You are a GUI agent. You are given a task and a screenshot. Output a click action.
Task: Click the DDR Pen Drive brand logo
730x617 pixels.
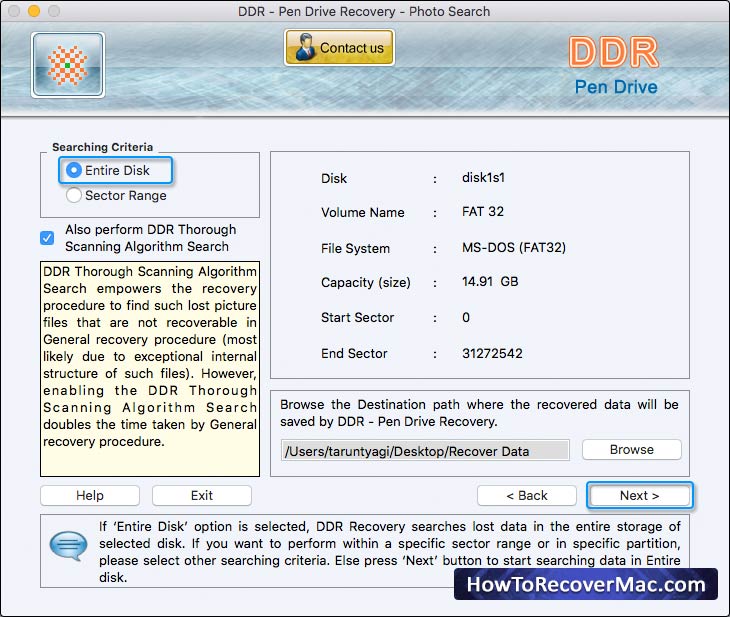point(615,65)
